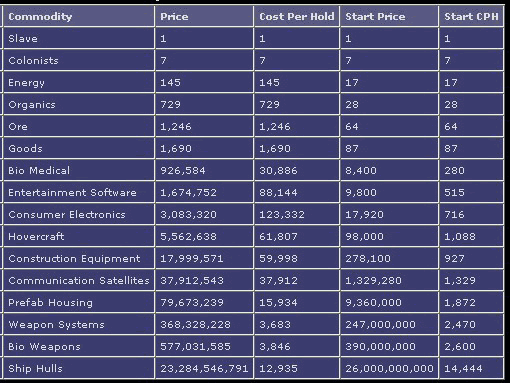Select the Bio Medical commodity row

pyautogui.click(x=253, y=170)
